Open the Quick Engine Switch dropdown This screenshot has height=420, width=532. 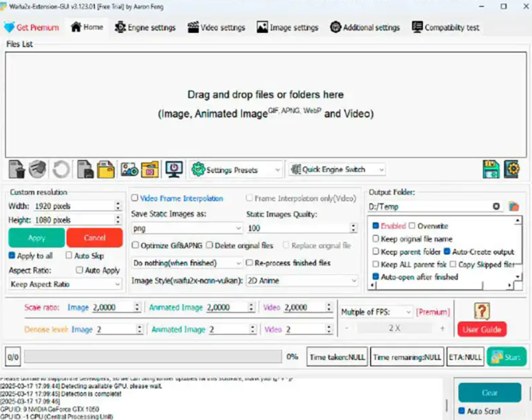click(x=337, y=170)
